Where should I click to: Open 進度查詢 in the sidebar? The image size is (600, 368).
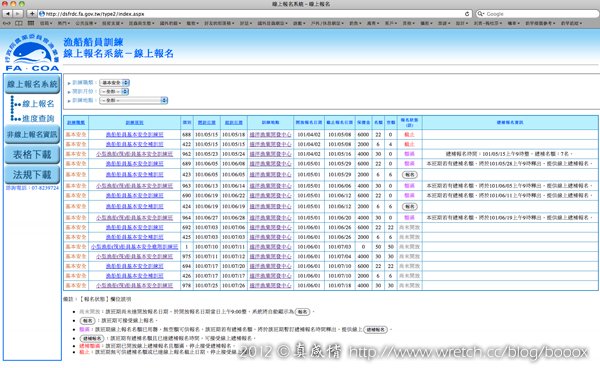(x=38, y=119)
